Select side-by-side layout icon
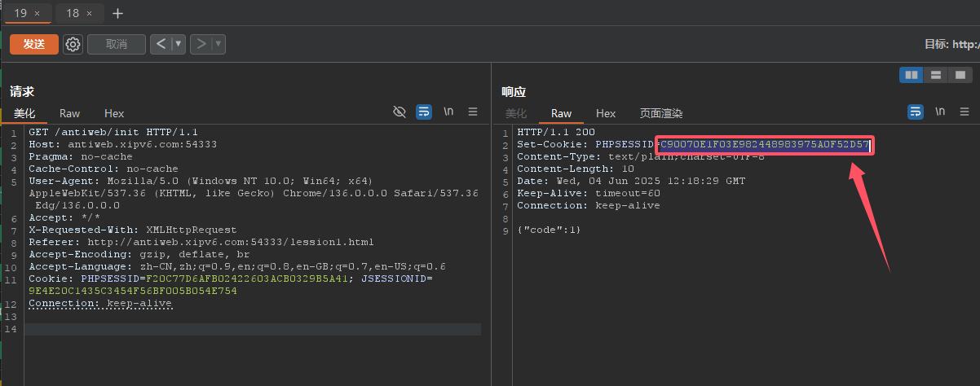Screen dimensions: 980x386 pyautogui.click(x=912, y=75)
